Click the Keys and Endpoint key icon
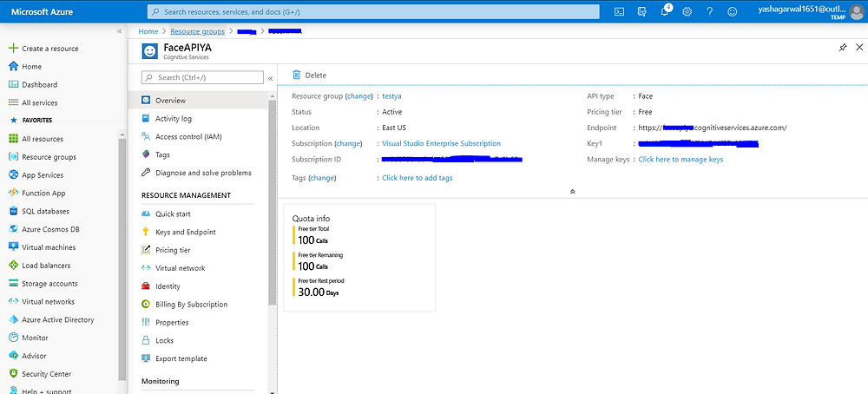868x394 pixels. point(146,232)
